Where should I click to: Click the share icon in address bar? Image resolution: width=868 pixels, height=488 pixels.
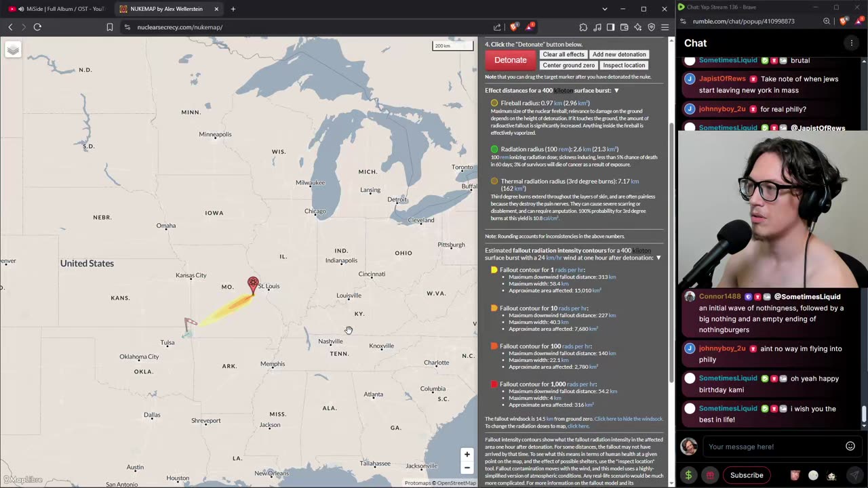(x=497, y=27)
